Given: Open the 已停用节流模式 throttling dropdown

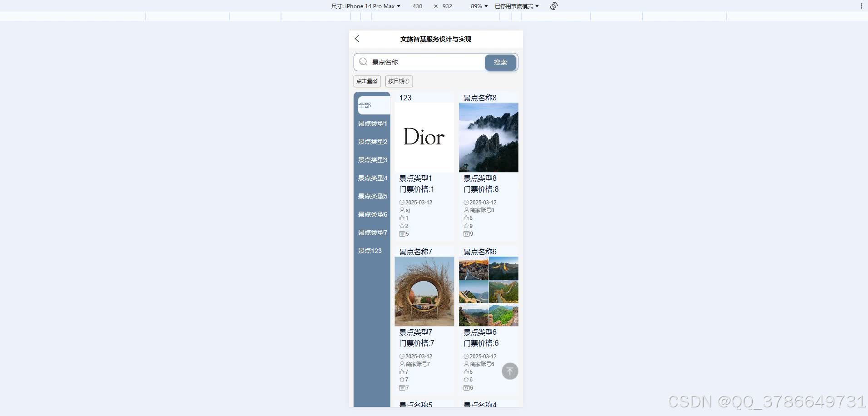Looking at the screenshot, I should coord(516,6).
